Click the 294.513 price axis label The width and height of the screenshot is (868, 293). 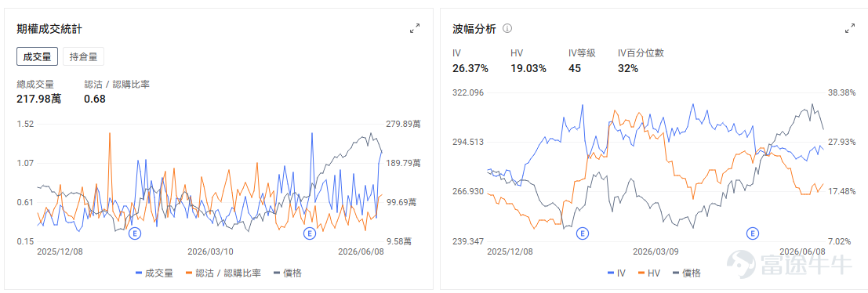click(x=469, y=142)
